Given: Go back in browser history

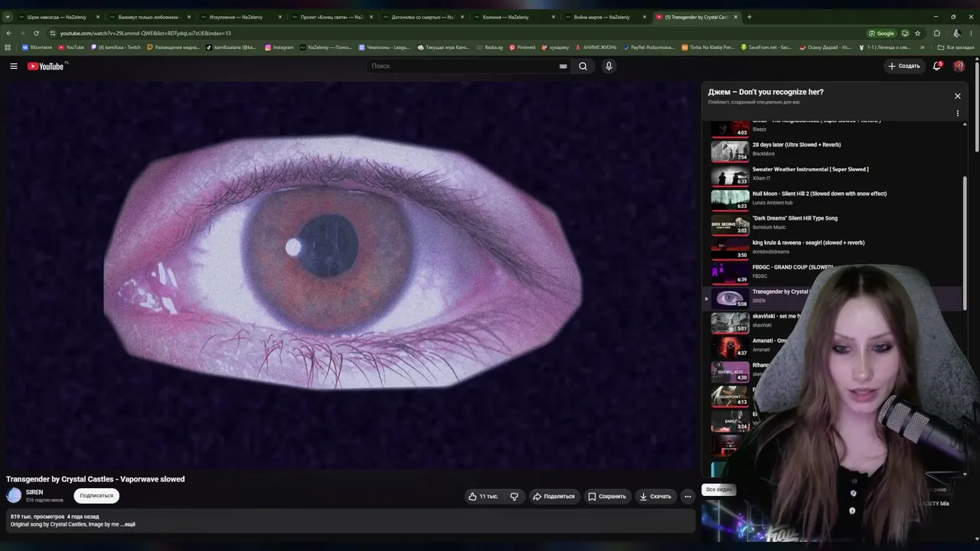Looking at the screenshot, I should (8, 33).
